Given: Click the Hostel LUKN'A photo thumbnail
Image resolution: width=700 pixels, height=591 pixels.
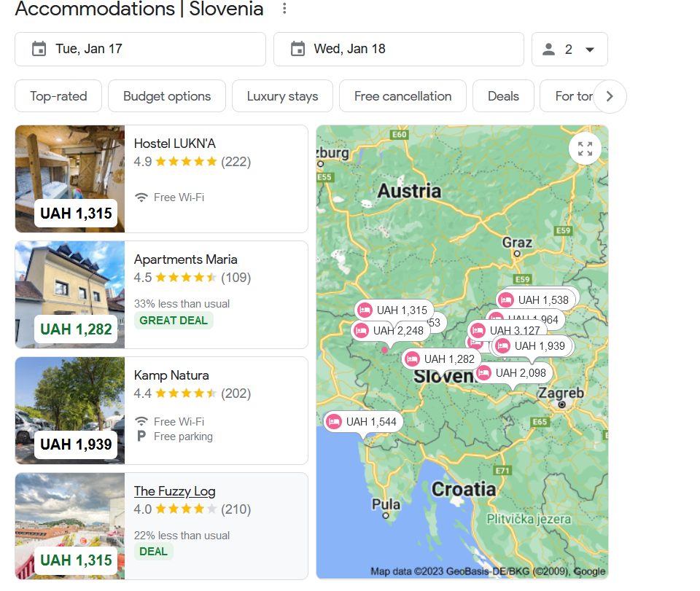Looking at the screenshot, I should point(70,179).
